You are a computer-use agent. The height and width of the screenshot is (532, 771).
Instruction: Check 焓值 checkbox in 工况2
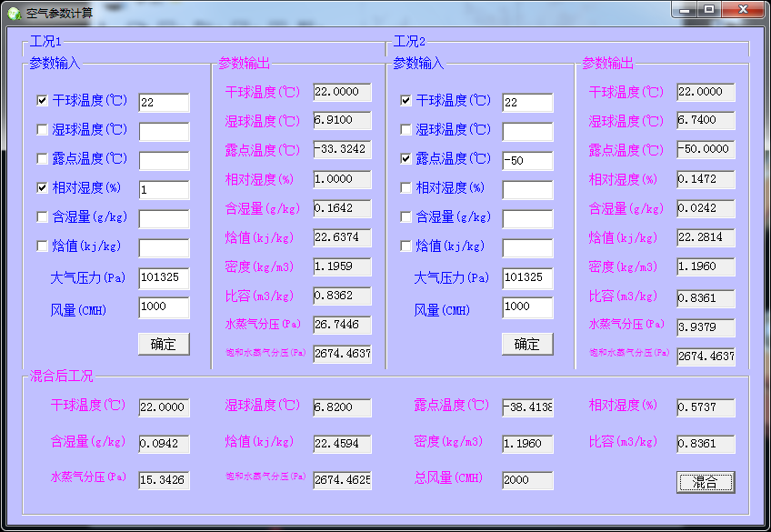click(x=406, y=246)
